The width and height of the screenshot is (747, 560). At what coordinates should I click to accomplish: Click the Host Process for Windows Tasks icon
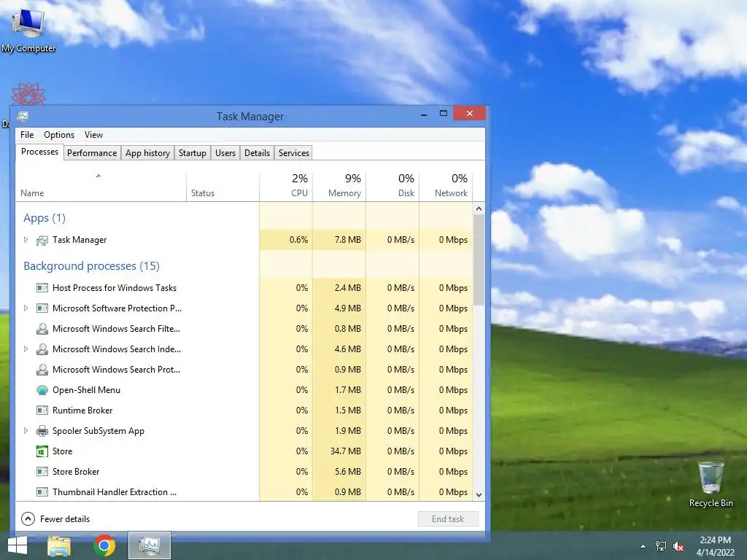pos(42,287)
